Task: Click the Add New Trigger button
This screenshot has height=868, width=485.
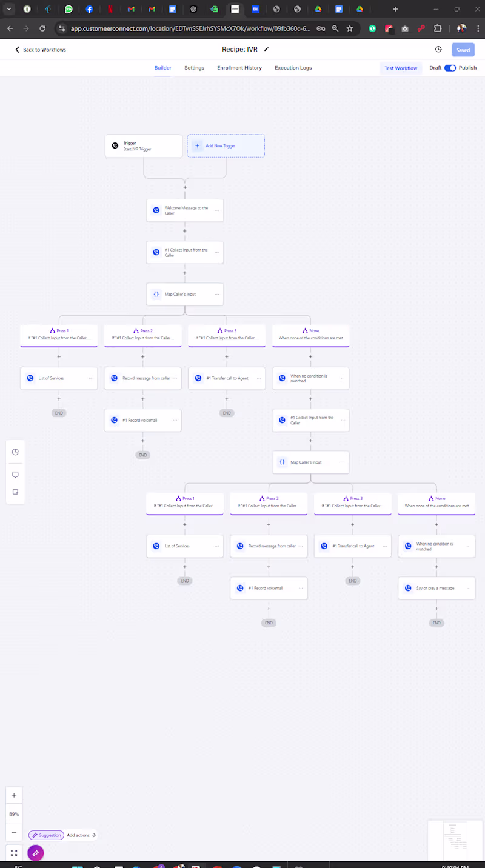Action: (226, 146)
